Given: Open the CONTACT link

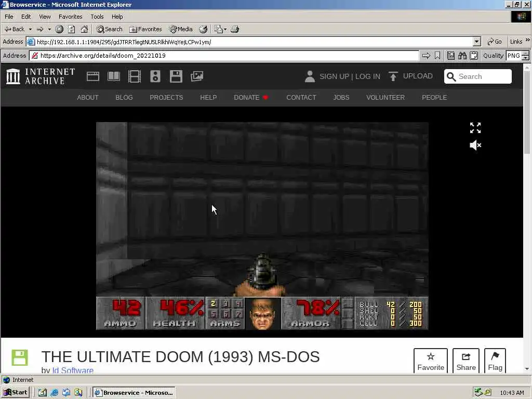Looking at the screenshot, I should 301,97.
